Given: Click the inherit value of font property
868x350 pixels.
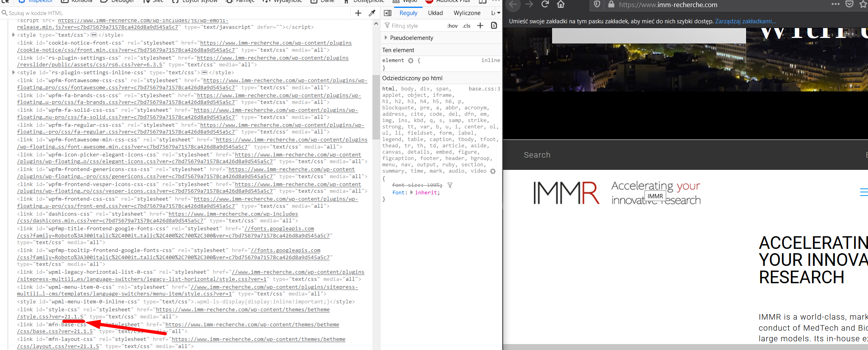Looking at the screenshot, I should [426, 192].
